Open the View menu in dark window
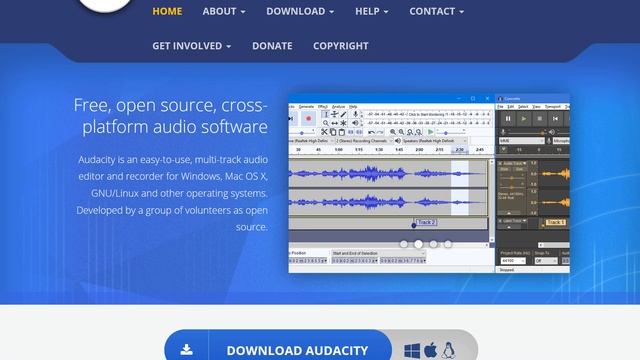Screen dimensions: 640x360 tap(536, 107)
